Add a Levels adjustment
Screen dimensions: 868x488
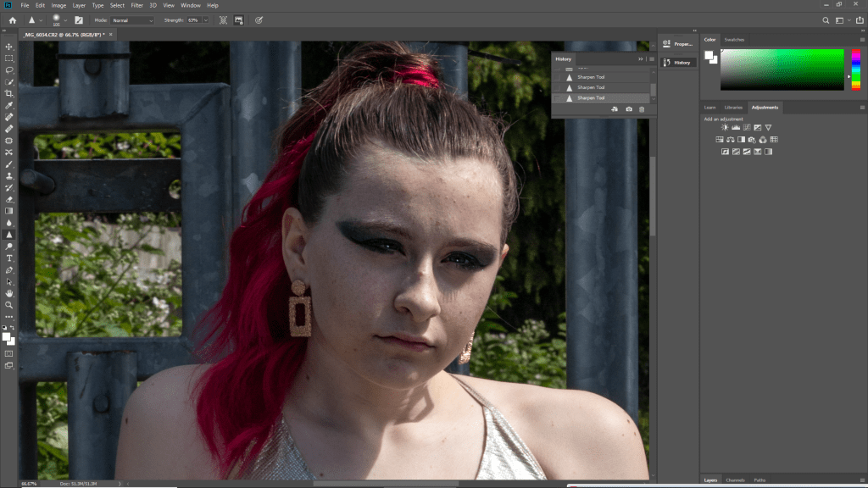click(x=735, y=127)
